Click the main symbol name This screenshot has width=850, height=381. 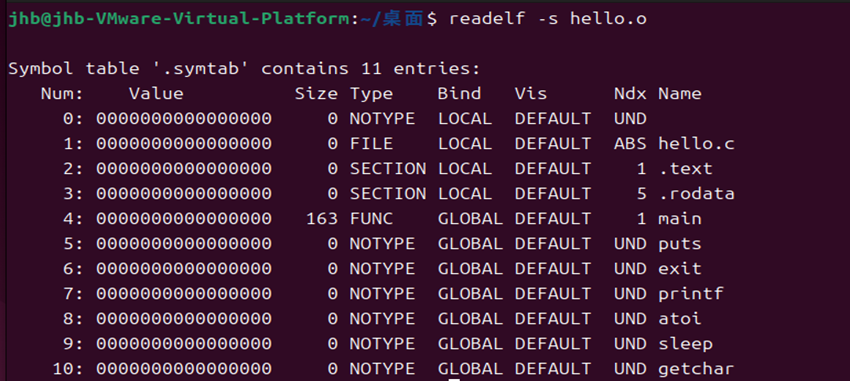pyautogui.click(x=680, y=218)
